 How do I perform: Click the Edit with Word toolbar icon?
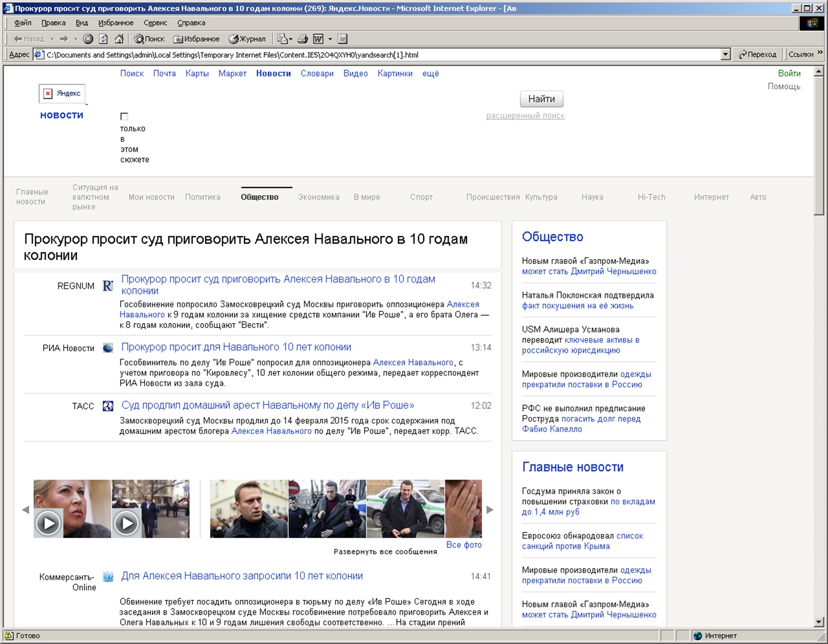[318, 39]
